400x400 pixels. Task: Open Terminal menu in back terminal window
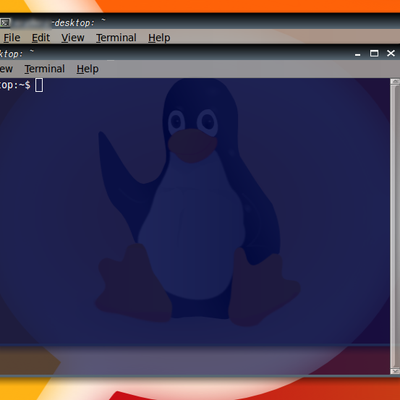point(116,38)
